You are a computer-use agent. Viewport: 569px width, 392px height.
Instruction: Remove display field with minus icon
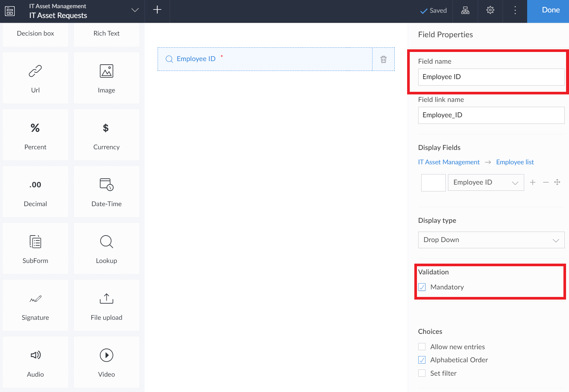pos(546,182)
